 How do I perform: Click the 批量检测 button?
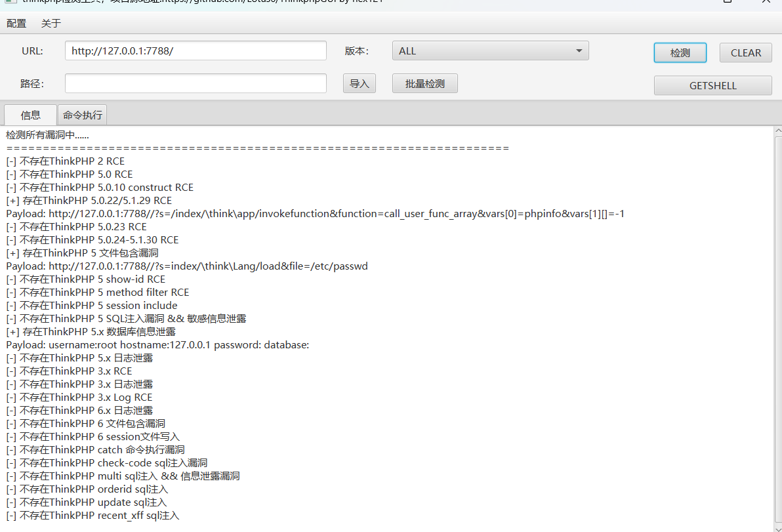point(425,83)
